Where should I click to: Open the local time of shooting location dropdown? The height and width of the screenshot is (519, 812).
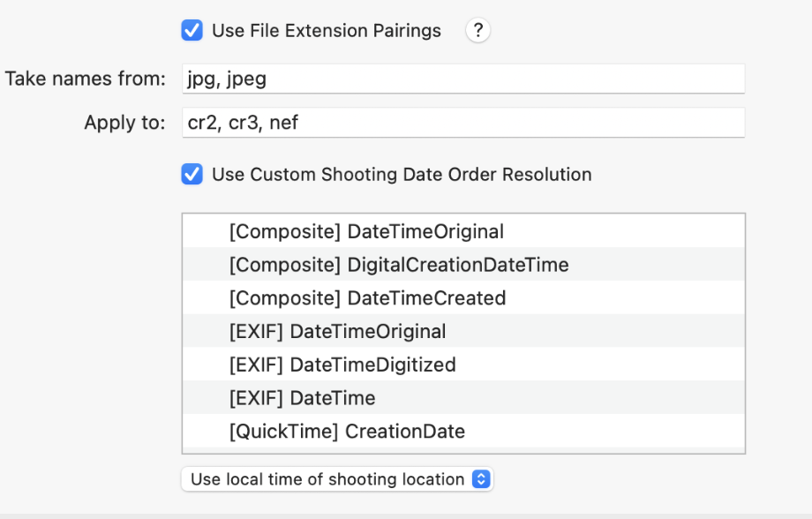pyautogui.click(x=337, y=479)
